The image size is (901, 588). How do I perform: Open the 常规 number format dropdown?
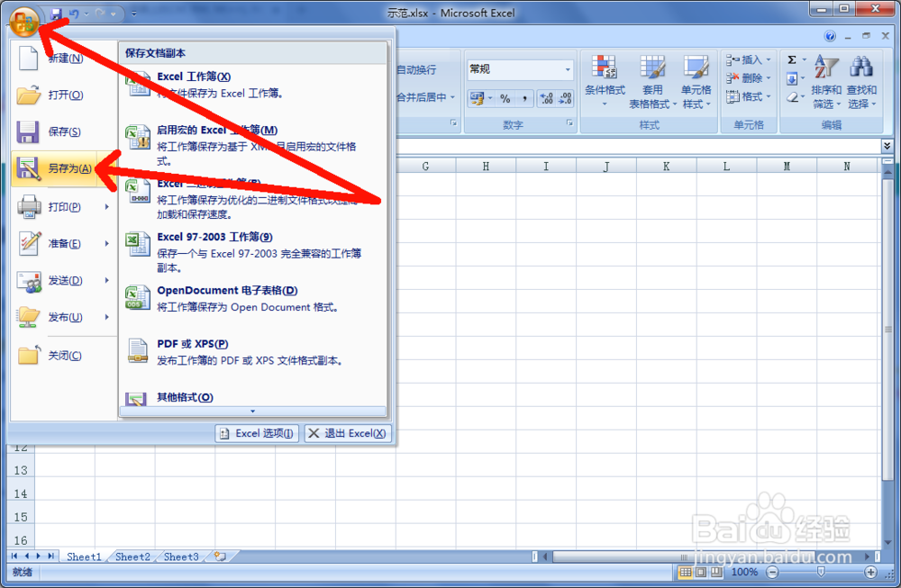tap(567, 69)
